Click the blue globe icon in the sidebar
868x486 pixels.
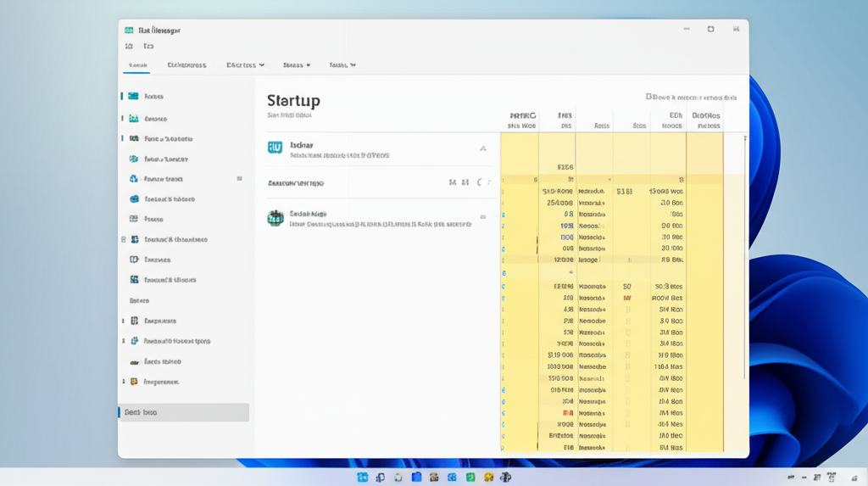[134, 199]
